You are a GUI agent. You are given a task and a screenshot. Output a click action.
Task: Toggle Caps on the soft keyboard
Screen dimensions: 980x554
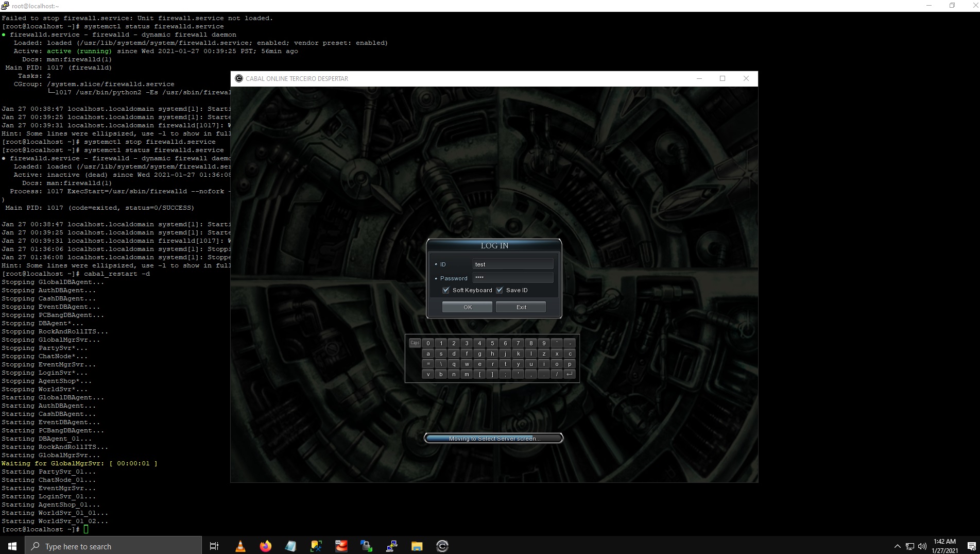415,343
